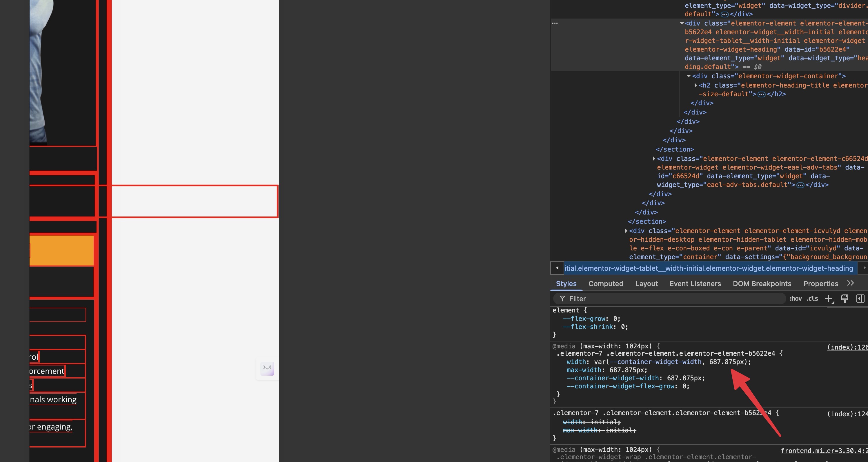Show more tabs via double chevron
Screen dimensions: 868x462
pos(851,283)
